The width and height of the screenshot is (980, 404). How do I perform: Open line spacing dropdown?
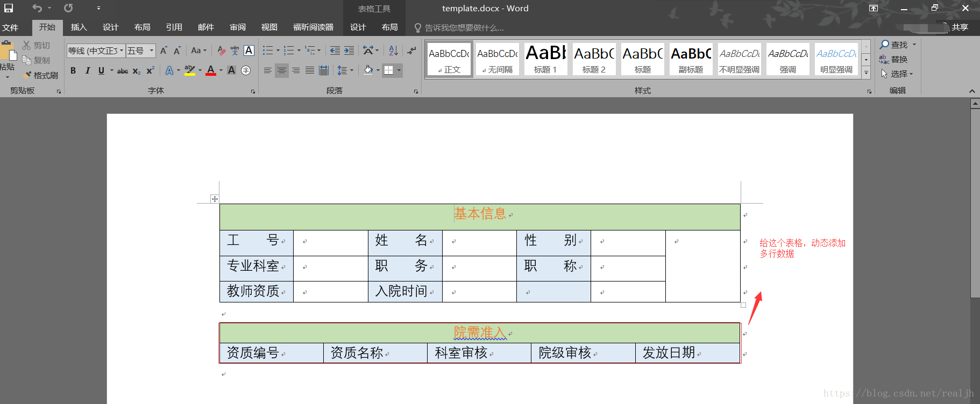[x=352, y=70]
